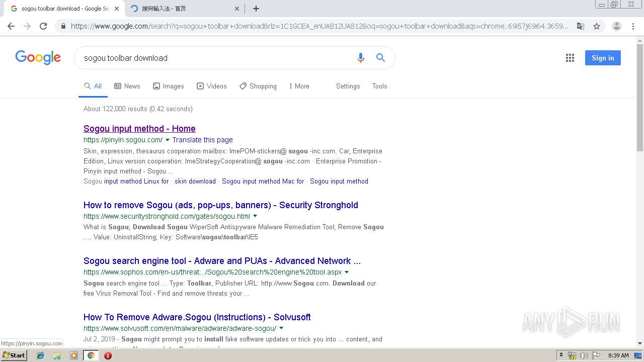This screenshot has height=362, width=644.
Task: Switch to the Images tab
Action: (x=169, y=86)
